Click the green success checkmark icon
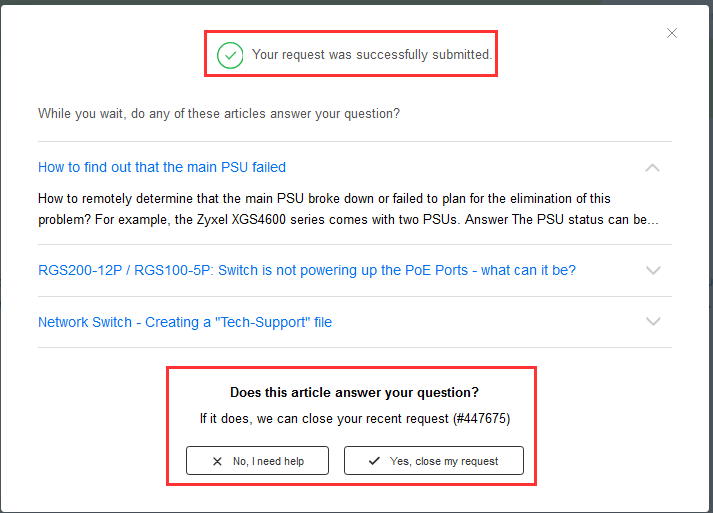This screenshot has height=513, width=713. click(231, 55)
